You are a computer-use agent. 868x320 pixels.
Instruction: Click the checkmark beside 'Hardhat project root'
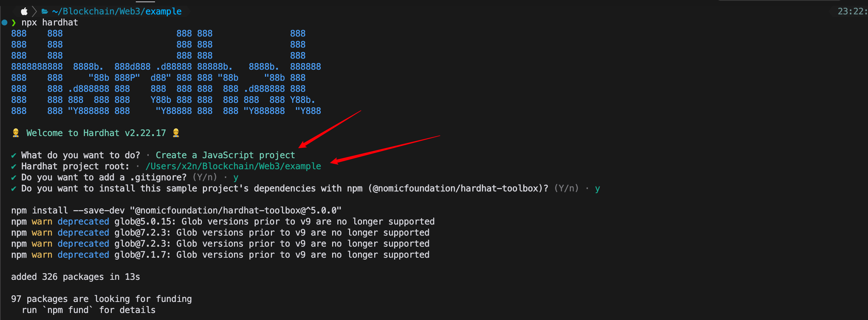click(x=14, y=167)
